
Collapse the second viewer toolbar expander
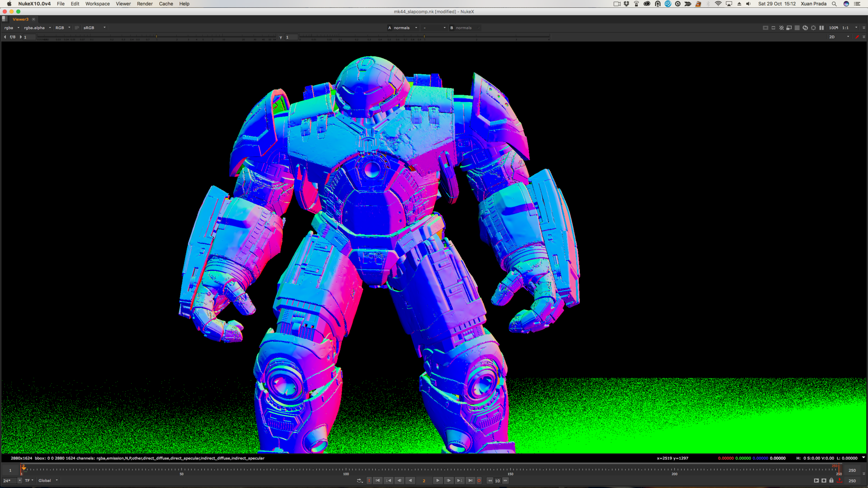[864, 37]
